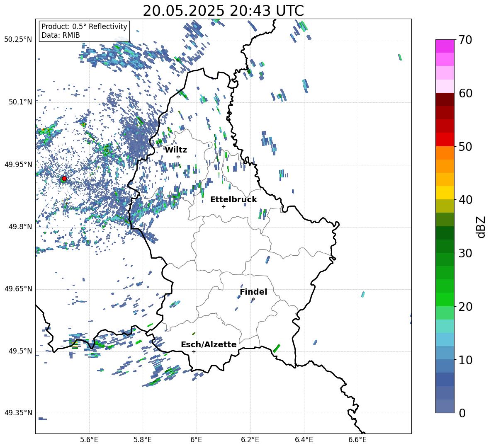This screenshot has width=491, height=448.
Task: Click the light blue colorbar segment above 10
Action: (445, 339)
